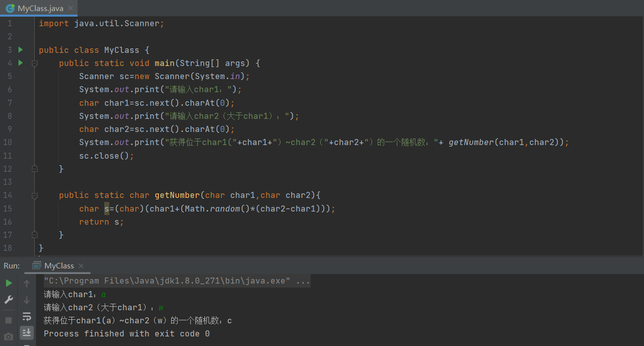
Task: Run main method from gutter arrow on line 4
Action: 21,63
